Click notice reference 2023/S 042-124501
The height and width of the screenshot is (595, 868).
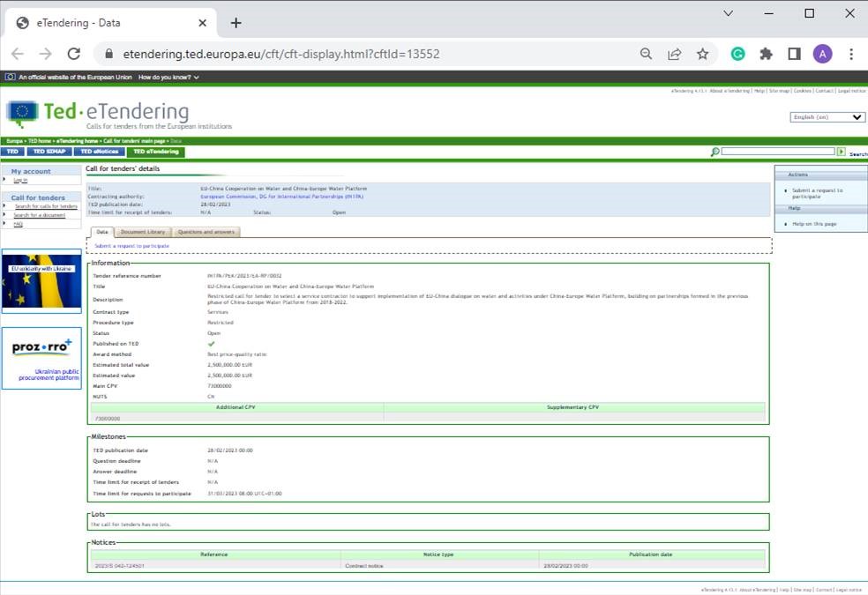[x=120, y=566]
